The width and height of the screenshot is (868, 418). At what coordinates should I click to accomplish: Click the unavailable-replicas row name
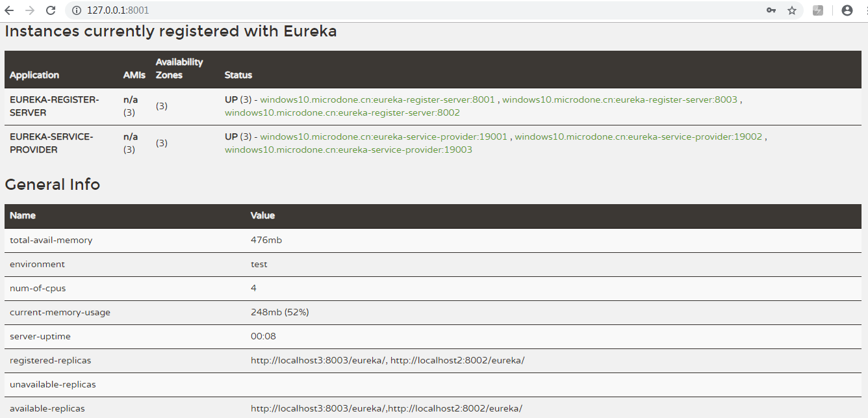click(x=53, y=384)
